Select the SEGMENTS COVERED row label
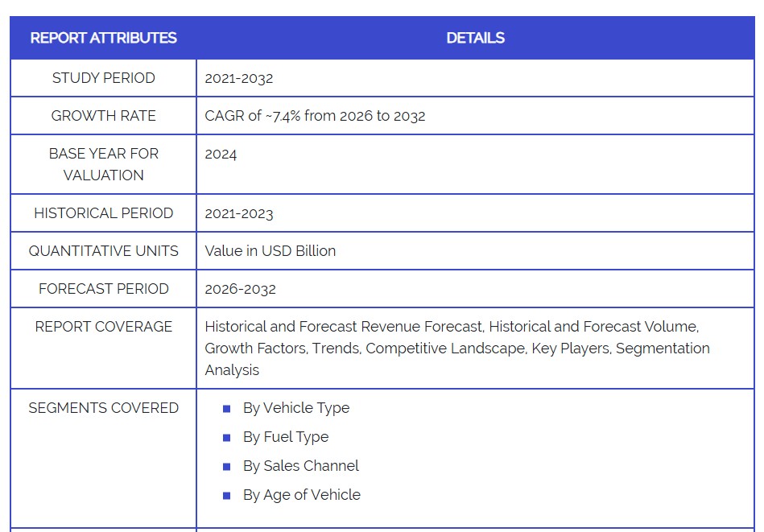 [x=103, y=408]
